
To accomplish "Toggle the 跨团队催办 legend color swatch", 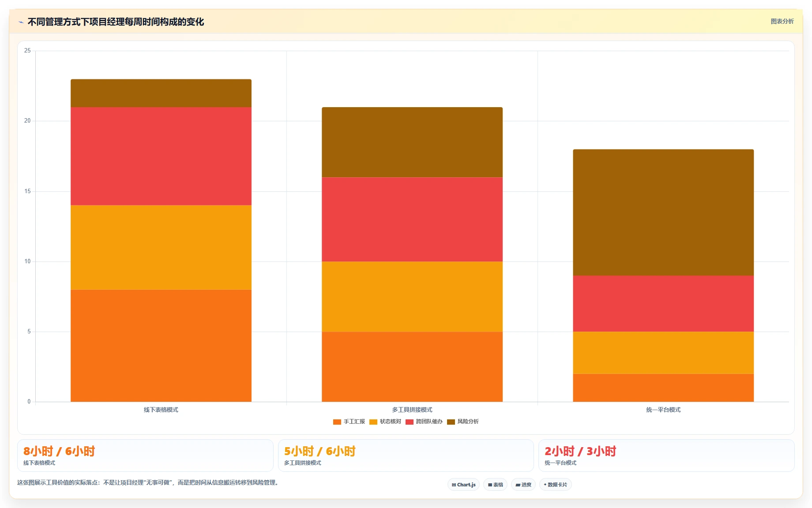I will tap(410, 422).
